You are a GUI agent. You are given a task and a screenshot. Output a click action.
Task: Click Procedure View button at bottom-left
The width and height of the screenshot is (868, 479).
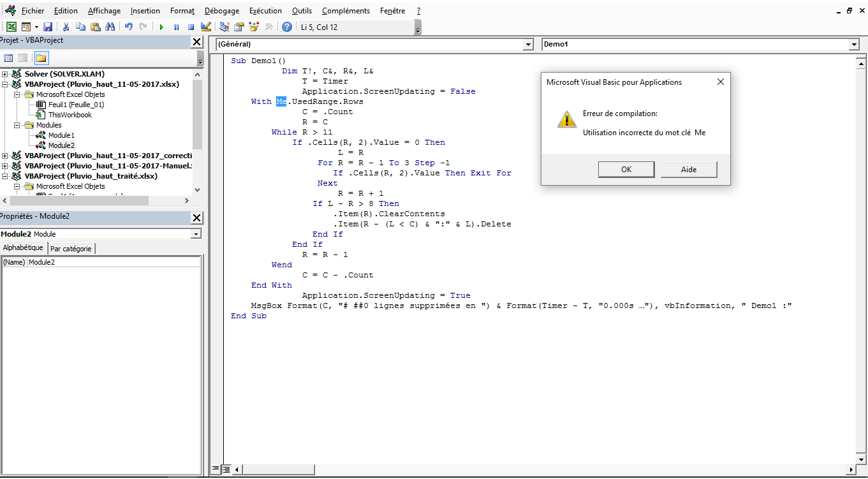click(x=215, y=469)
